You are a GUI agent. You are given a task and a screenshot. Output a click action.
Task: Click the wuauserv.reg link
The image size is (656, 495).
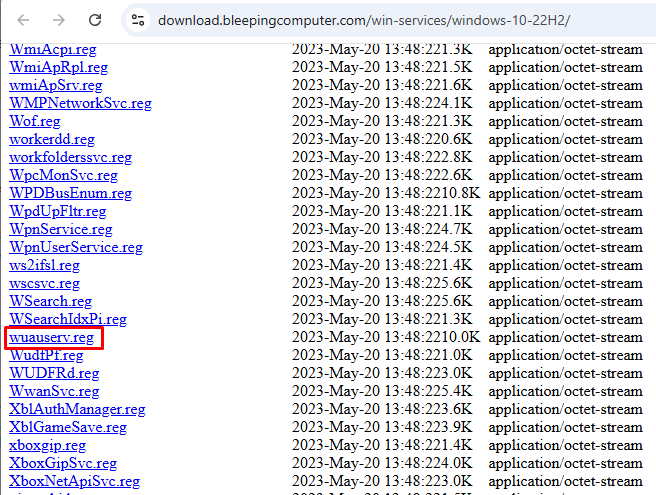click(x=51, y=337)
